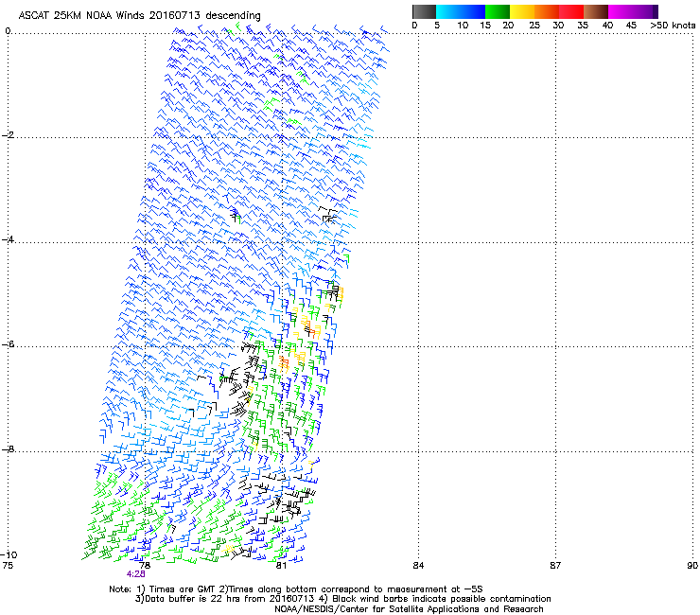
Task: Click the note line "3)Data buffer is 22 hrs"
Action: pyautogui.click(x=342, y=599)
